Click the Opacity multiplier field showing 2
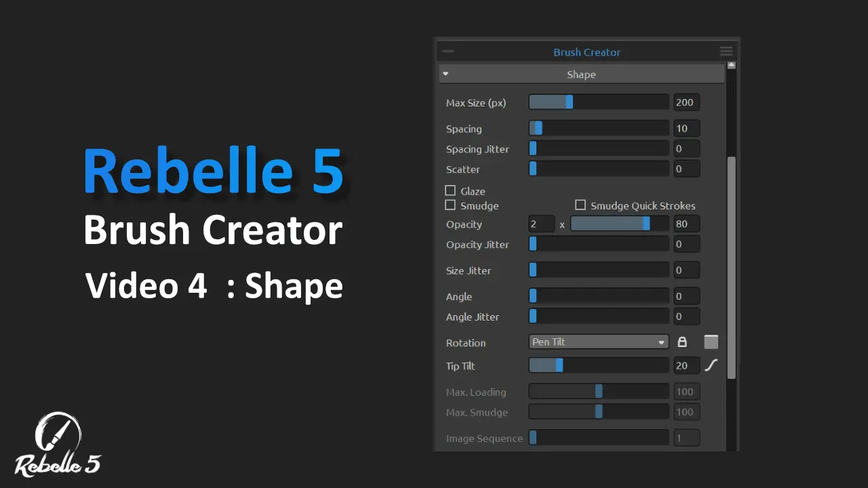The height and width of the screenshot is (488, 868). click(541, 224)
